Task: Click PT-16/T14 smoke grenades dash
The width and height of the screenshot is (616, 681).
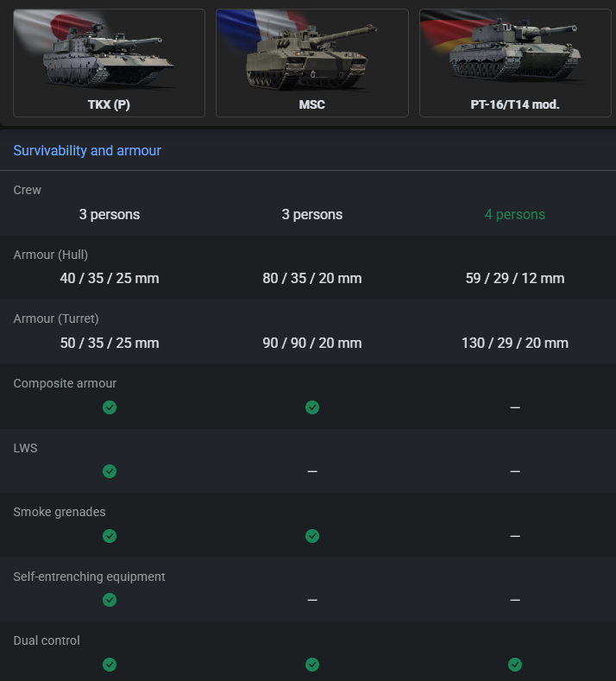Action: coord(515,536)
